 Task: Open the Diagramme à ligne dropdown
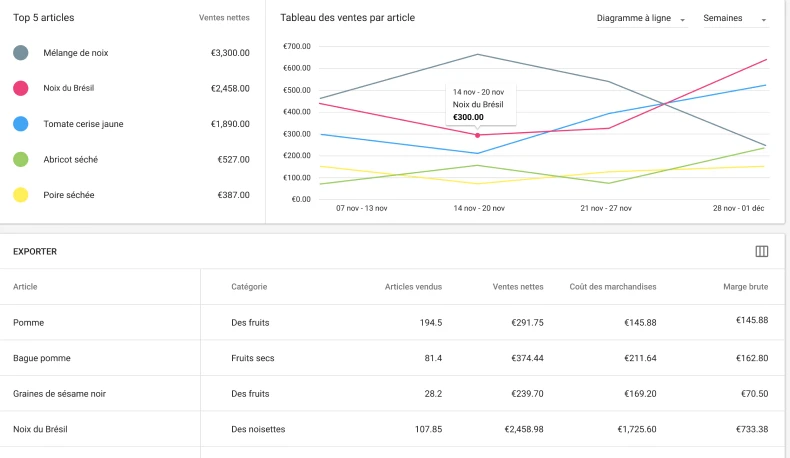click(x=641, y=19)
